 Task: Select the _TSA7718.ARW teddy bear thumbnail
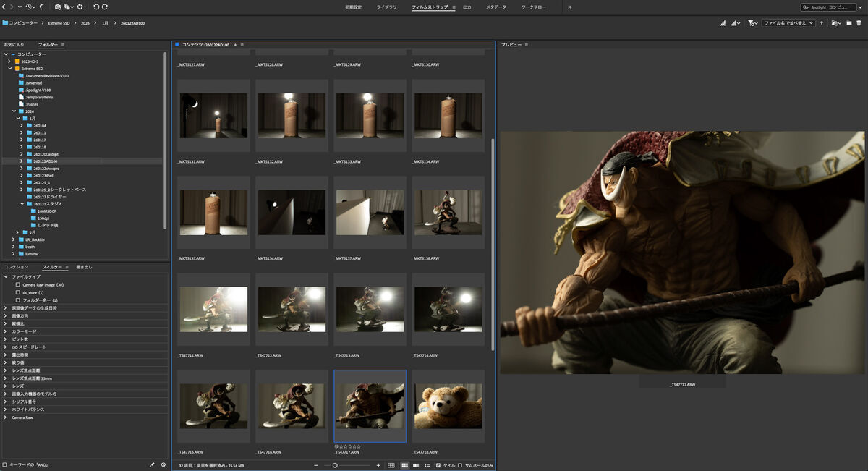click(x=448, y=405)
